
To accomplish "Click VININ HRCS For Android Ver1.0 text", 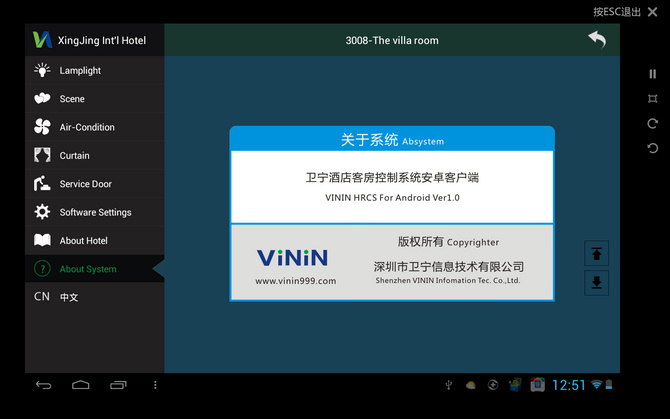I will coord(392,198).
